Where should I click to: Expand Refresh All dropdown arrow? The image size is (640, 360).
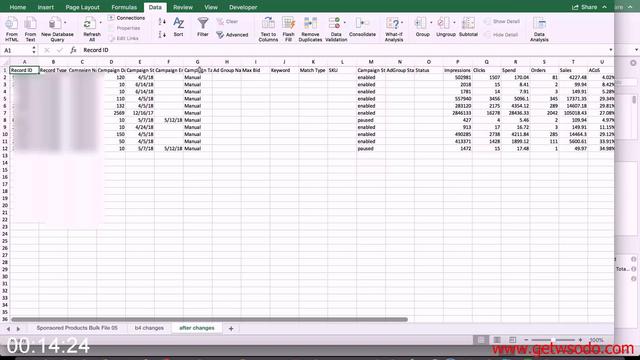coord(100,23)
